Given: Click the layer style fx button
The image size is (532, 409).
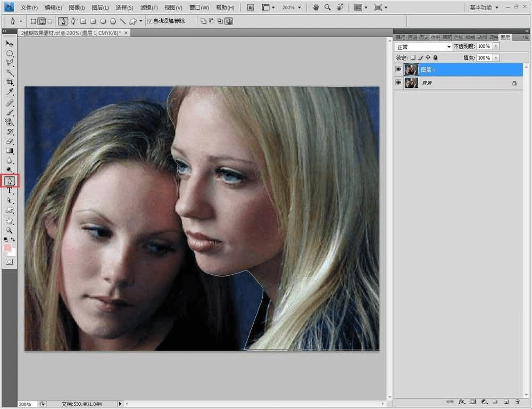Looking at the screenshot, I should (462, 402).
